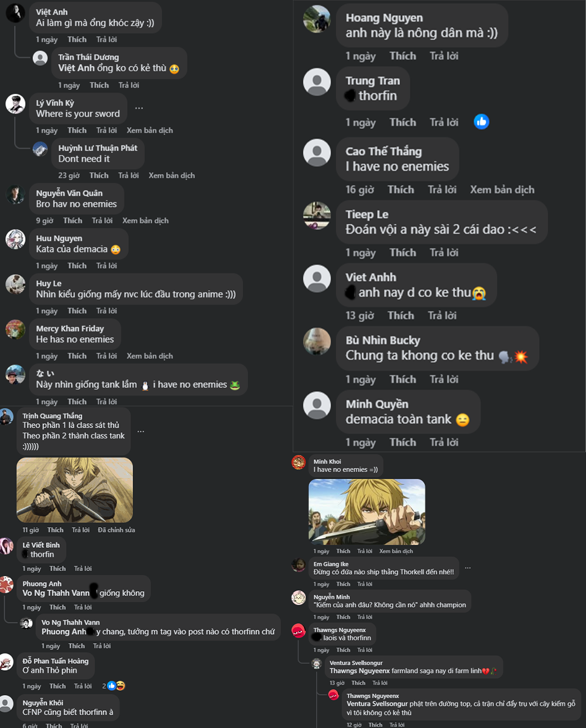This screenshot has width=586, height=728.
Task: Open Việt Anh's profile avatar
Action: [15, 13]
